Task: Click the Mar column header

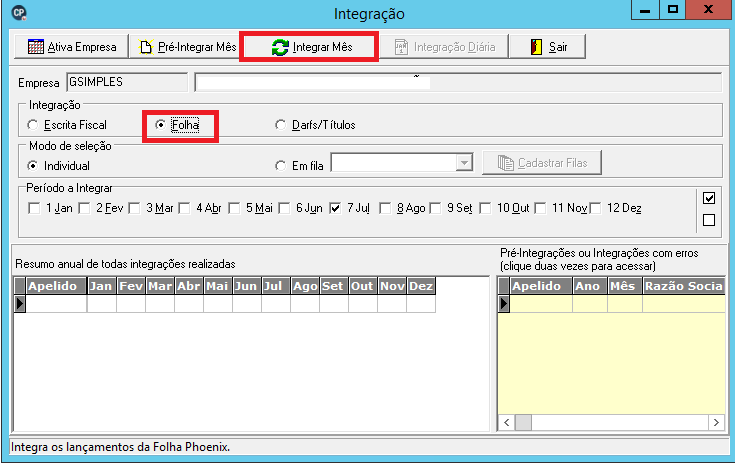Action: click(160, 286)
